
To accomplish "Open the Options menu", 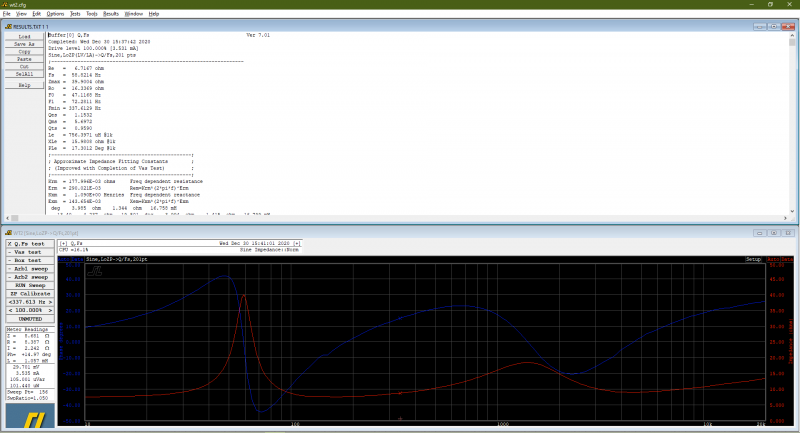I will tap(55, 14).
